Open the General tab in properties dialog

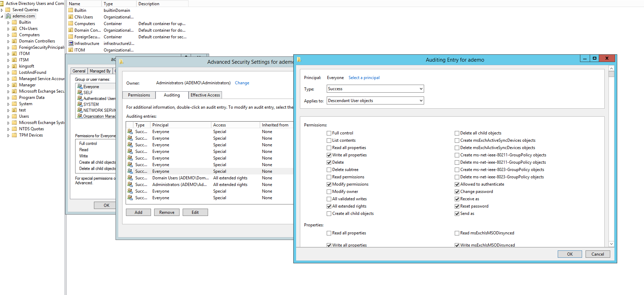[x=79, y=71]
